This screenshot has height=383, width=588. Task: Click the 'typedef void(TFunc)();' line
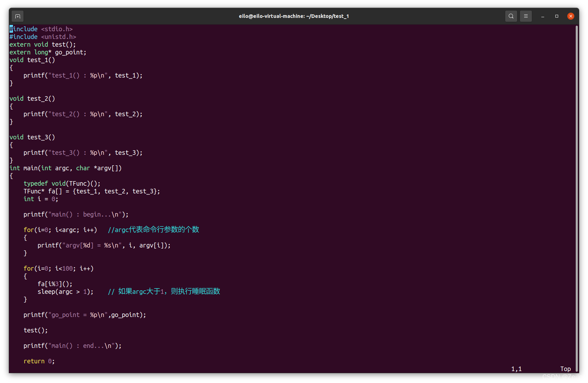[x=62, y=184]
